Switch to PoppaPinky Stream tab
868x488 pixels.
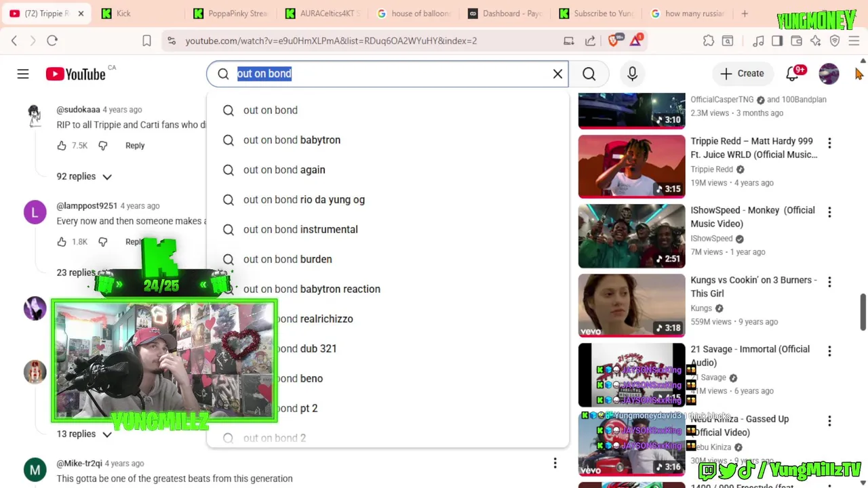231,14
